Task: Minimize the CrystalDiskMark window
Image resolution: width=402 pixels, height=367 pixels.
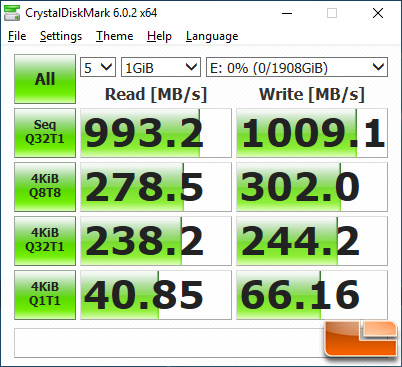Action: point(287,13)
